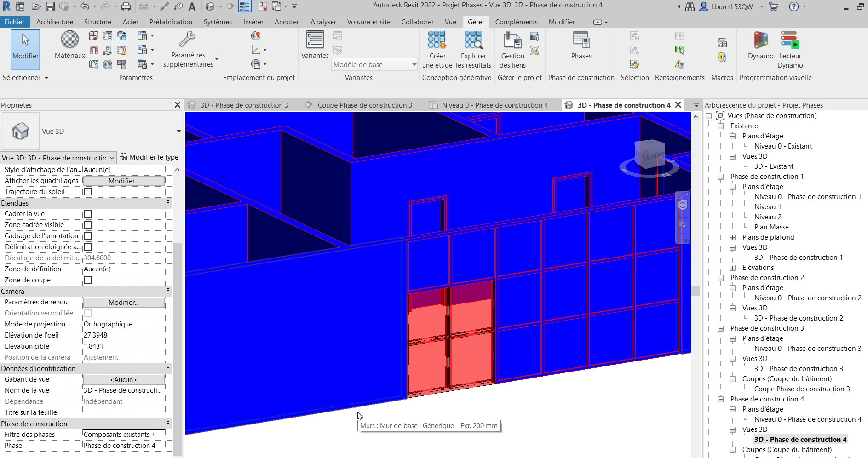The width and height of the screenshot is (868, 458).
Task: Collapse the Phase de construction 1 tree node
Action: tap(721, 177)
